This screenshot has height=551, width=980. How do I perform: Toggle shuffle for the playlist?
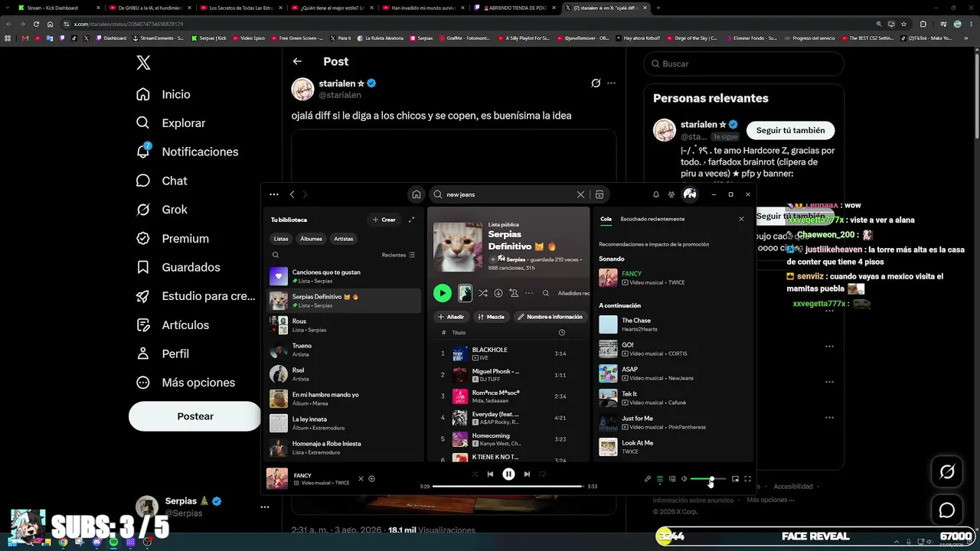tap(483, 293)
